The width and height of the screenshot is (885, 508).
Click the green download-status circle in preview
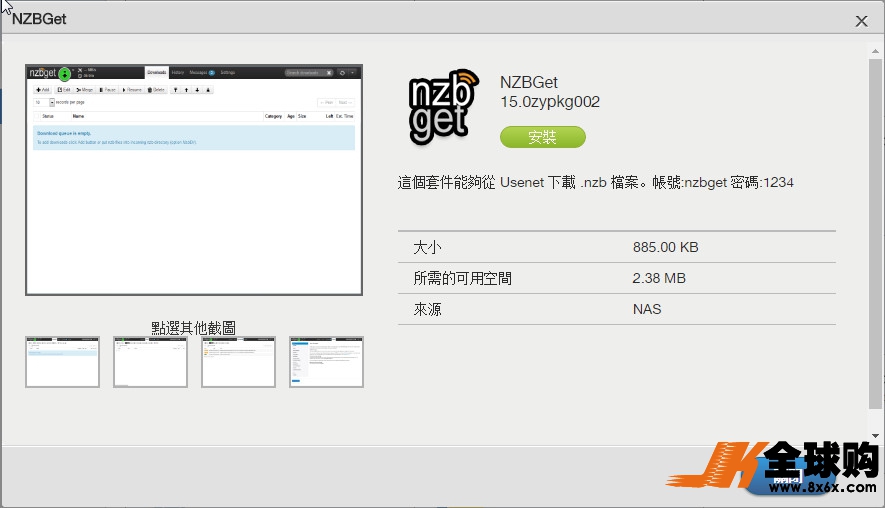pyautogui.click(x=65, y=73)
